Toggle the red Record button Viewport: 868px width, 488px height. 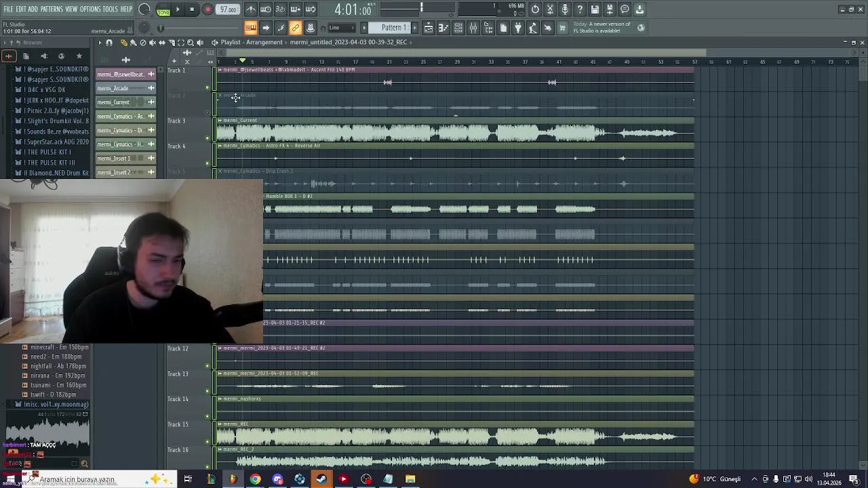pyautogui.click(x=208, y=9)
